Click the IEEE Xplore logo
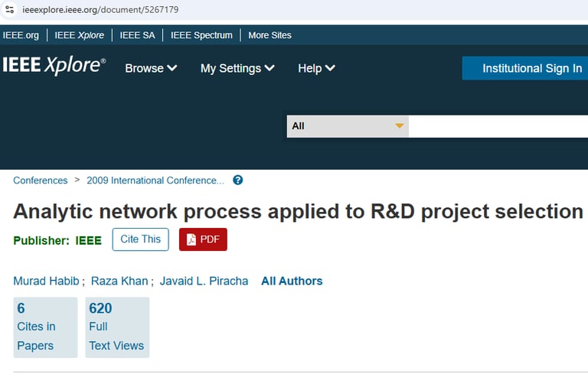 [54, 66]
